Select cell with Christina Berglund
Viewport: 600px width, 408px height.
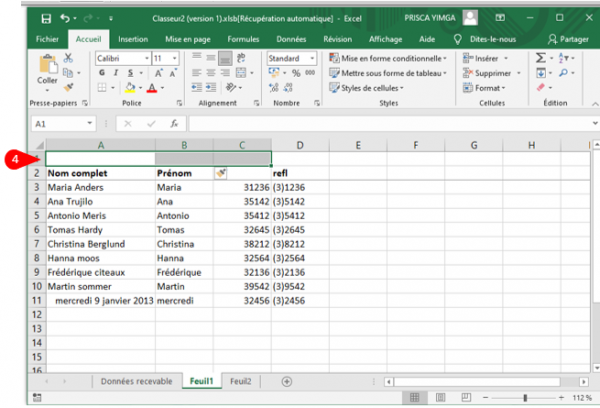(x=101, y=244)
